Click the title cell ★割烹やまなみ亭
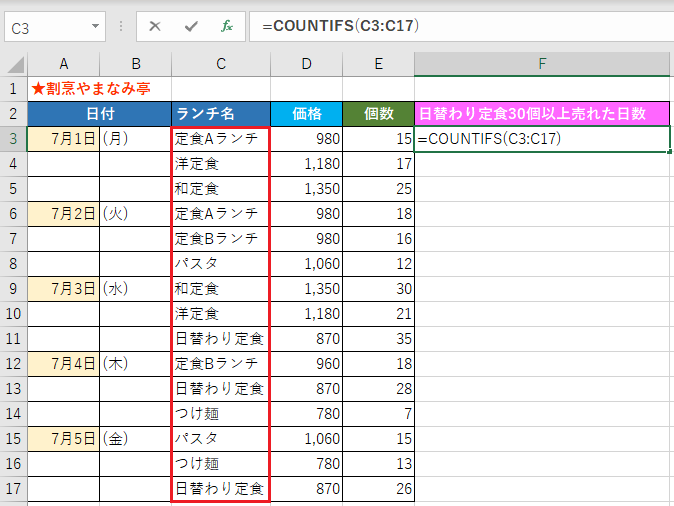Screen dimensions: 674x506 pos(91,89)
